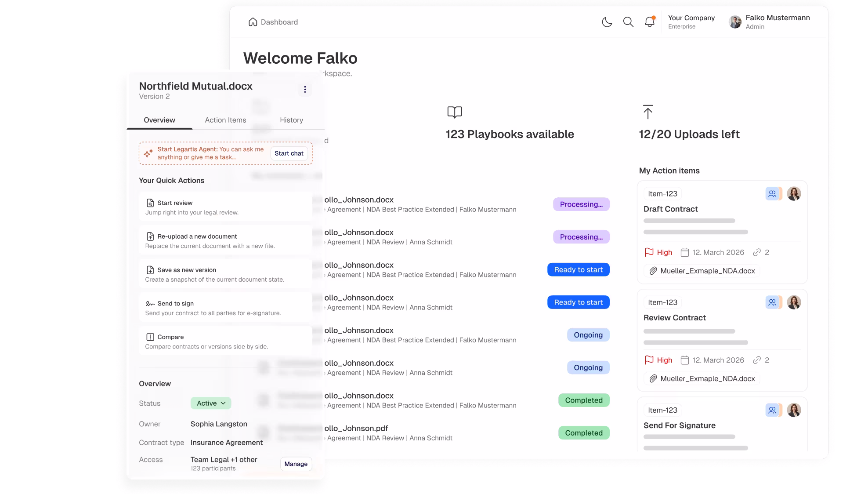Open Falko Mustermann profile avatar

tap(735, 22)
